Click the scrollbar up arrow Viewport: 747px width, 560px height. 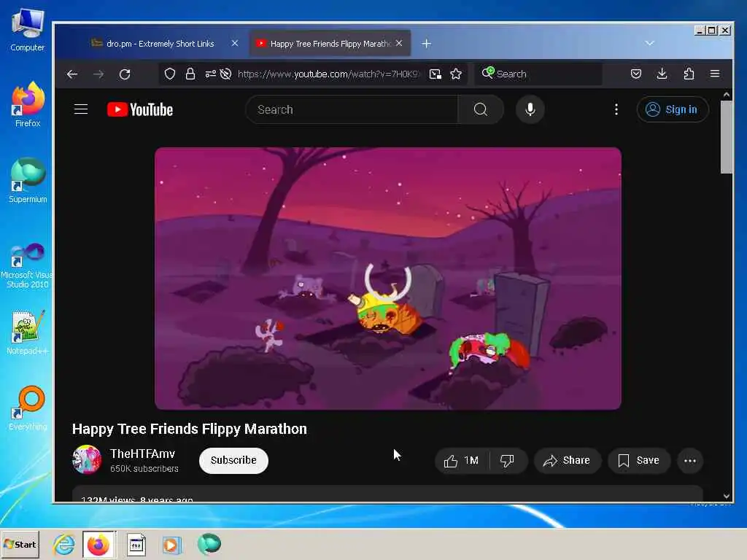(726, 95)
